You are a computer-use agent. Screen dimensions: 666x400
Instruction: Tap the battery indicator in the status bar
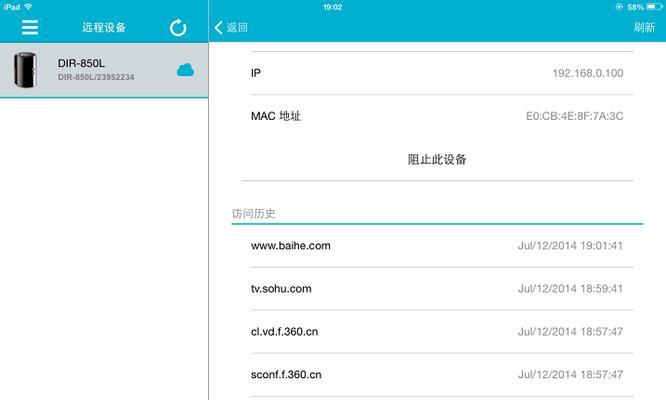(654, 7)
